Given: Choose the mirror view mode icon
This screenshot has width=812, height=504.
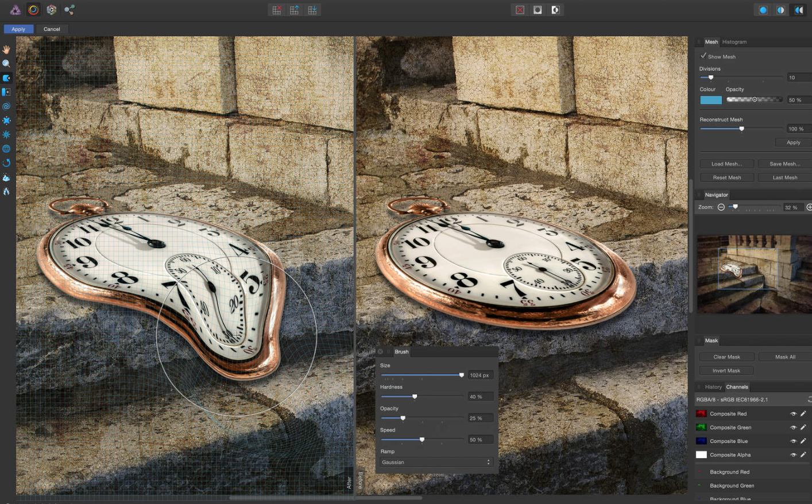Looking at the screenshot, I should point(799,10).
